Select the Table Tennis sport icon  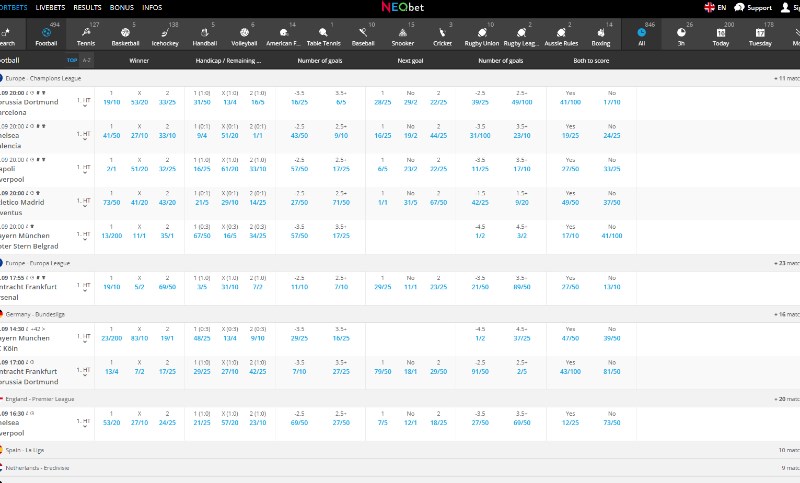323,35
